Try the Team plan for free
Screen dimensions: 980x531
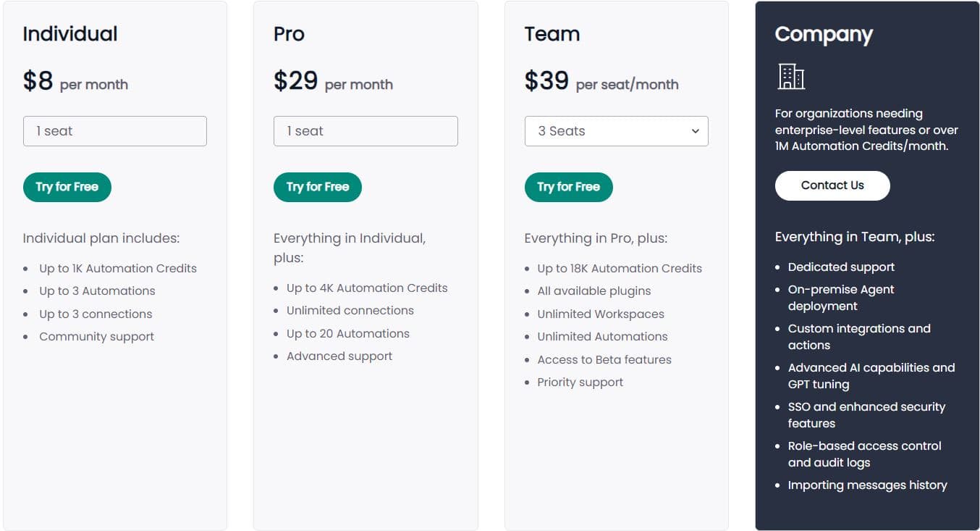tap(568, 186)
